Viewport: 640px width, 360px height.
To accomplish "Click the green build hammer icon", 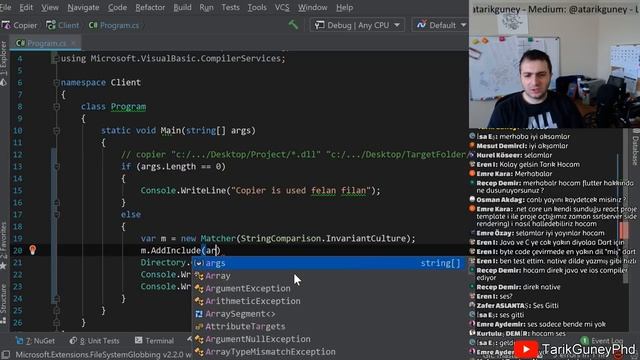I will pyautogui.click(x=293, y=25).
